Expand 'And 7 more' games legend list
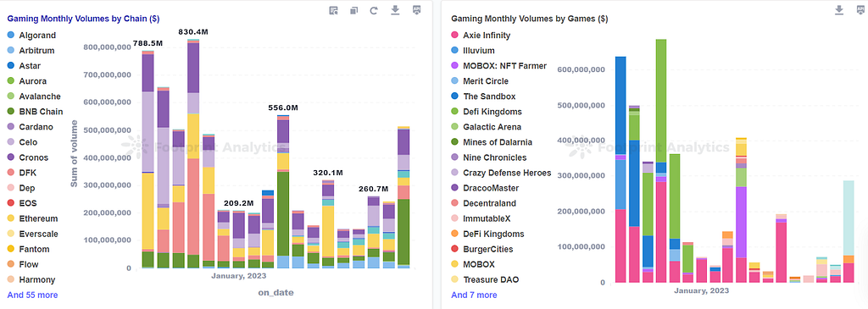 [x=474, y=295]
